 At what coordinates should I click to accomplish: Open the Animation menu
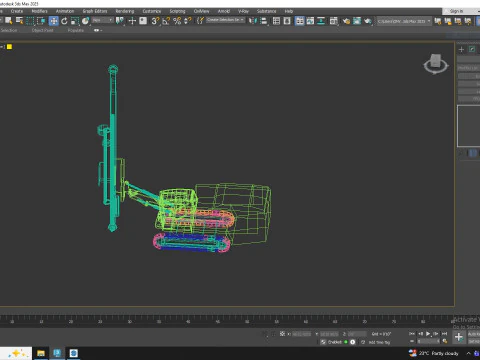coord(65,11)
